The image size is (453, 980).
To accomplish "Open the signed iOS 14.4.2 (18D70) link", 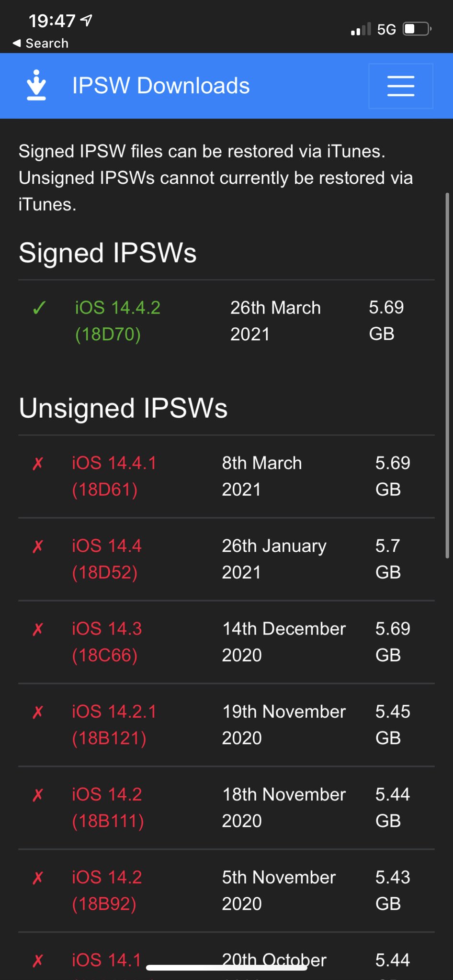I will 117,321.
